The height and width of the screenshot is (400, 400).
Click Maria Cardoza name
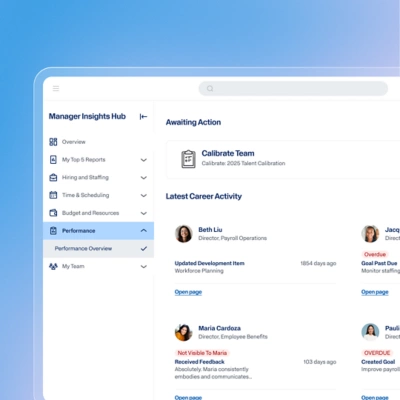pyautogui.click(x=220, y=328)
